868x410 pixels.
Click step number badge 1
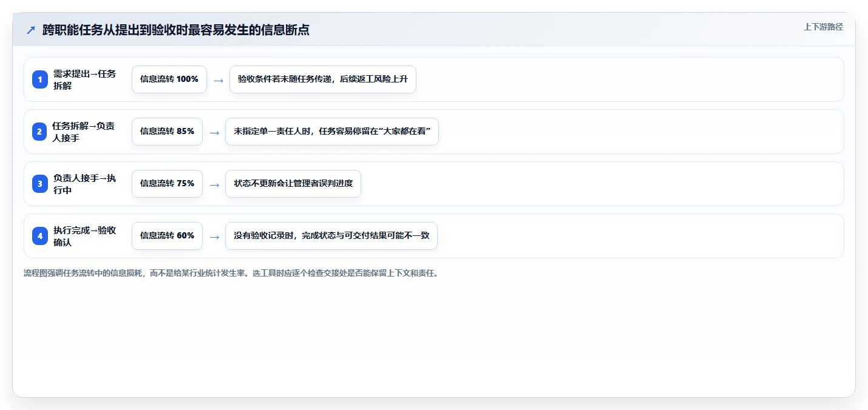coord(40,79)
